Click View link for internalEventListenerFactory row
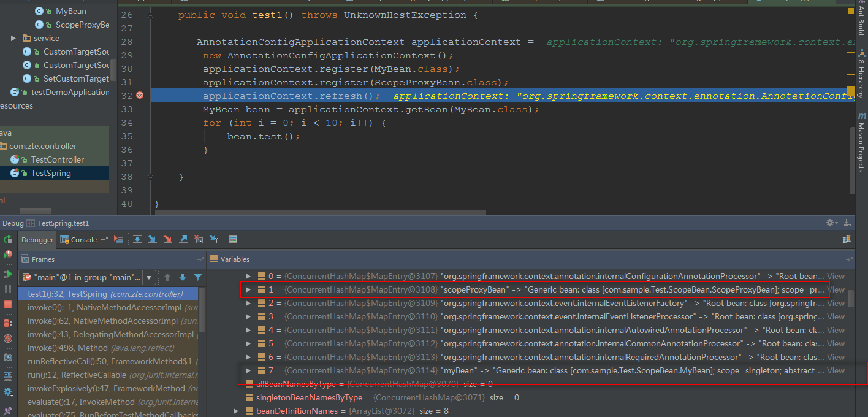868x417 pixels. (x=836, y=304)
